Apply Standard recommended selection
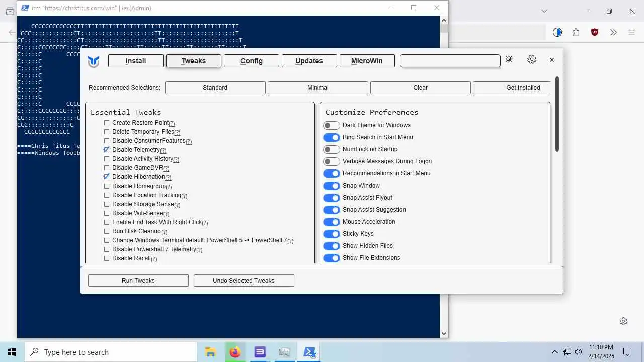 click(215, 88)
